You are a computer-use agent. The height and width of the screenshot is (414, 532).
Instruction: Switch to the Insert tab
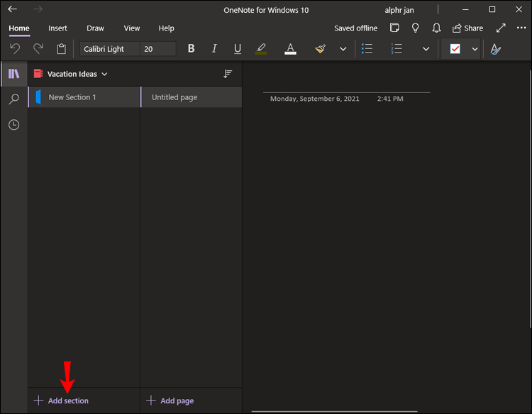58,28
